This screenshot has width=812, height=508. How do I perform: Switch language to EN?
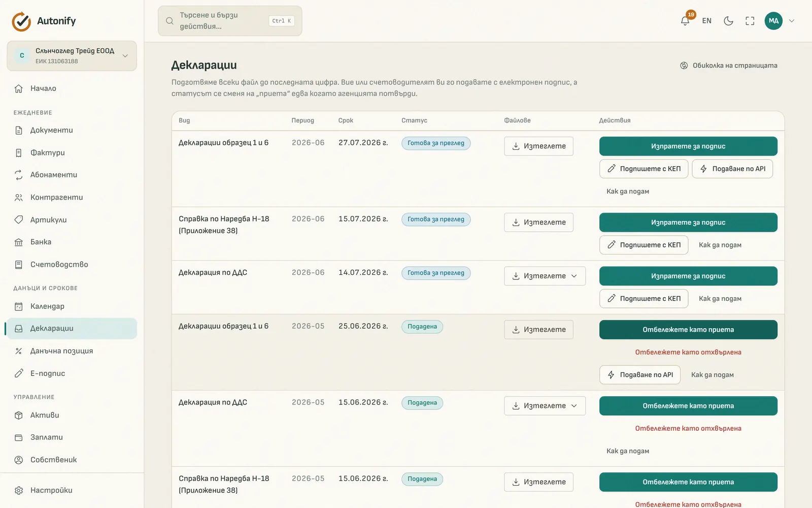click(x=706, y=21)
